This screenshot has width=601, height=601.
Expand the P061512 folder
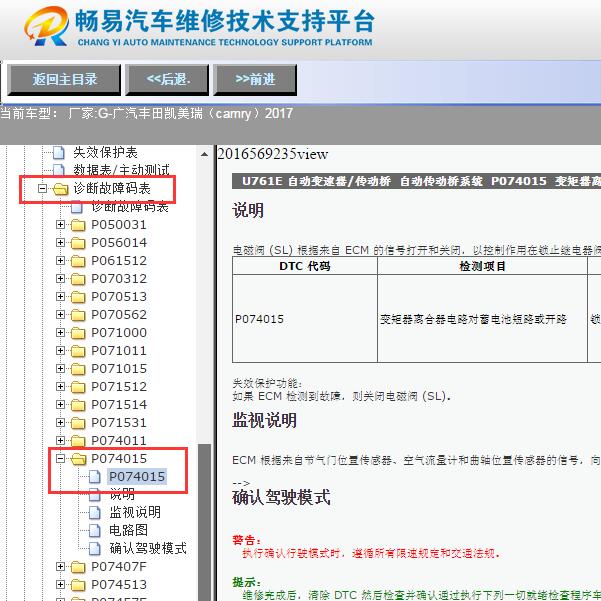pyautogui.click(x=60, y=261)
